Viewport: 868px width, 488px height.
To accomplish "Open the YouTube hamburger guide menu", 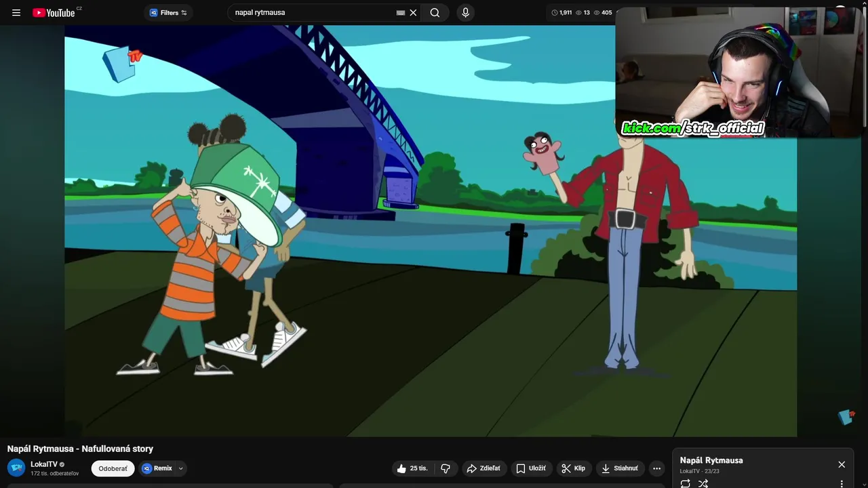I will coord(16,12).
